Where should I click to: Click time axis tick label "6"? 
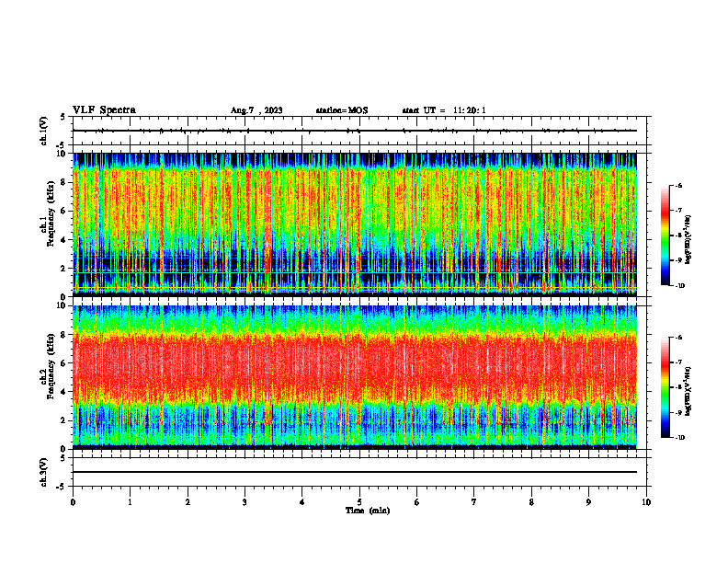tap(417, 502)
